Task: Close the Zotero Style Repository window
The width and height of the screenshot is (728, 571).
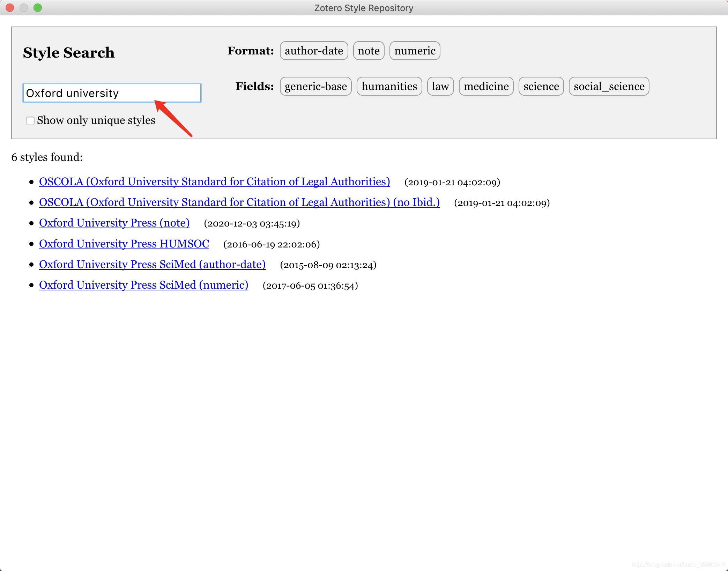Action: [x=10, y=8]
